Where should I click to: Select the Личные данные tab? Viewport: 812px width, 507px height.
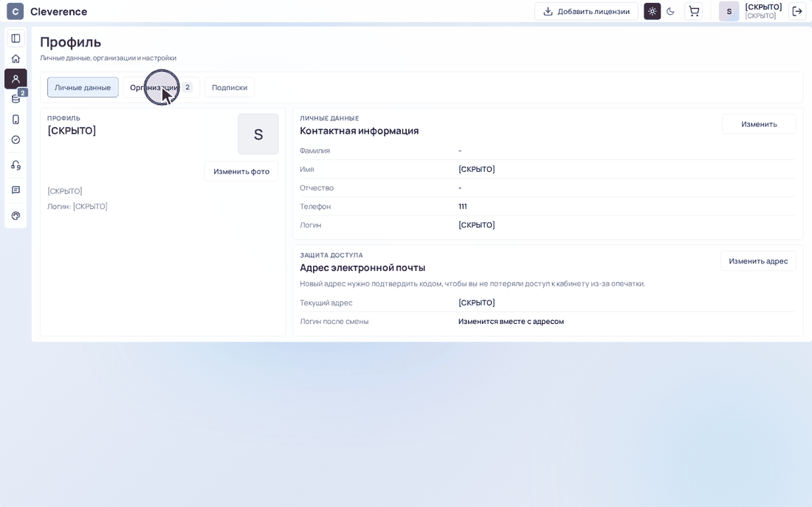pyautogui.click(x=83, y=88)
